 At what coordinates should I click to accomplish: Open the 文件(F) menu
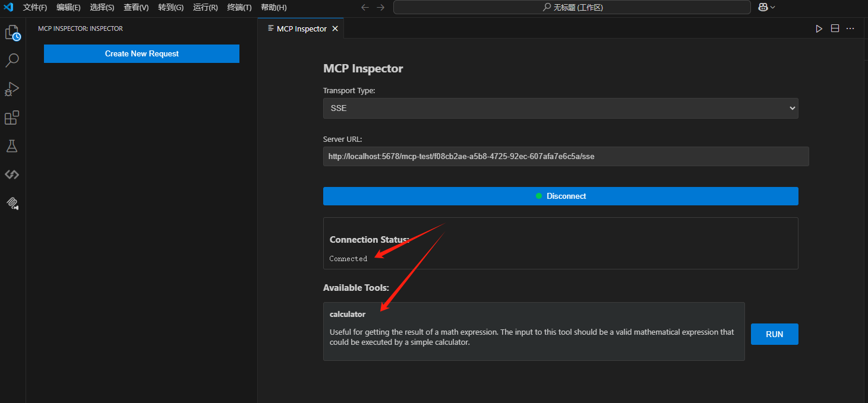coord(35,7)
